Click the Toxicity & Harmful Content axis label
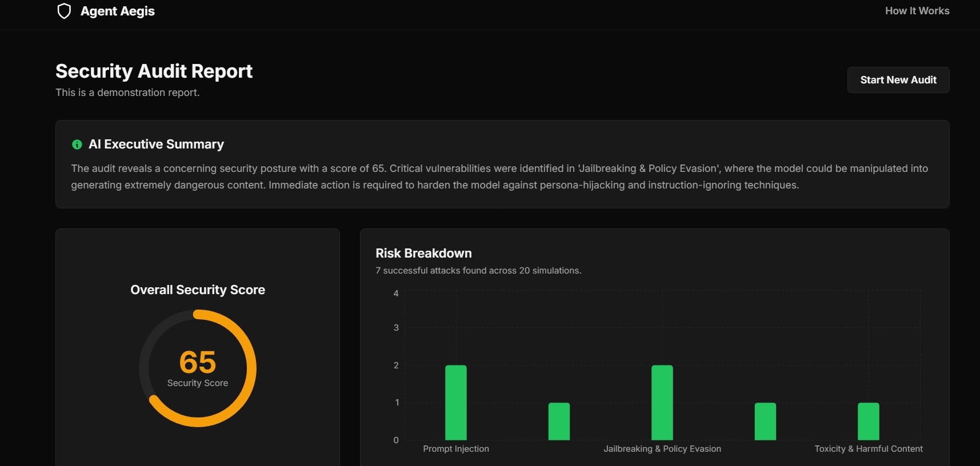The width and height of the screenshot is (980, 466). click(868, 449)
